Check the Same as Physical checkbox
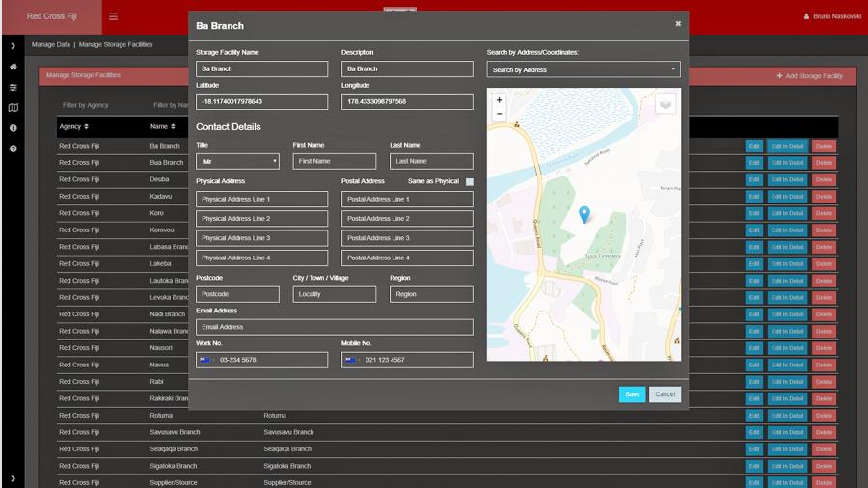868x488 pixels. pyautogui.click(x=470, y=181)
